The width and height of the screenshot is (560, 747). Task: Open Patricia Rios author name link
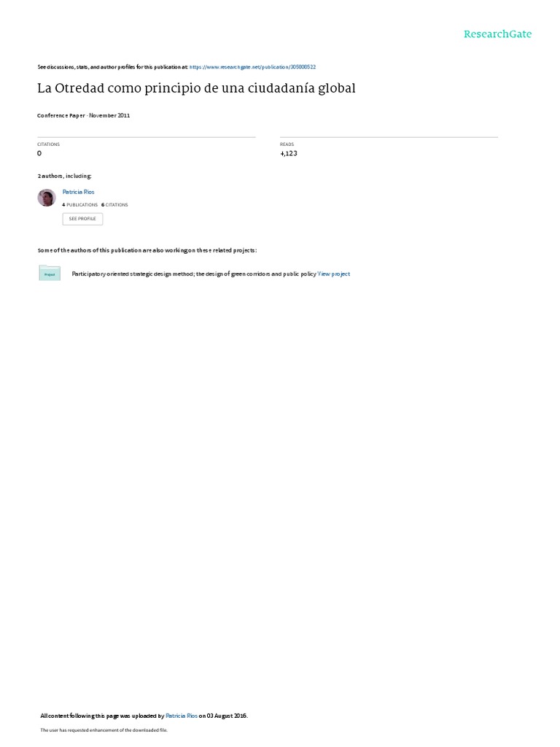point(79,192)
